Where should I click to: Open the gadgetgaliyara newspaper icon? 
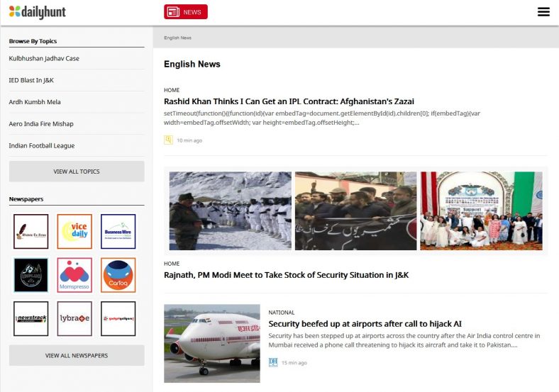point(118,318)
